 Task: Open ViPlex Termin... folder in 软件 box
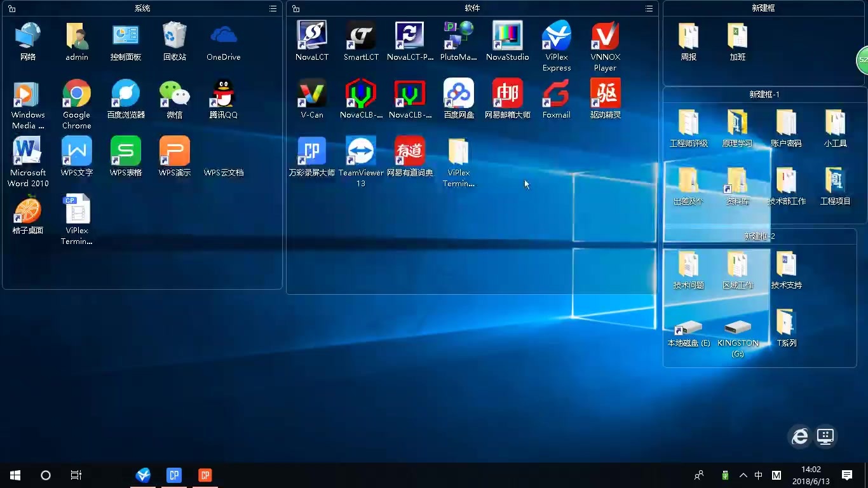(459, 151)
